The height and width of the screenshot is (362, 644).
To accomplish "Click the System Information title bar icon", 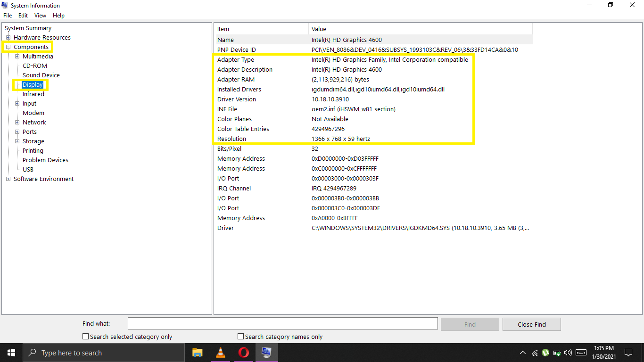I will tap(5, 5).
